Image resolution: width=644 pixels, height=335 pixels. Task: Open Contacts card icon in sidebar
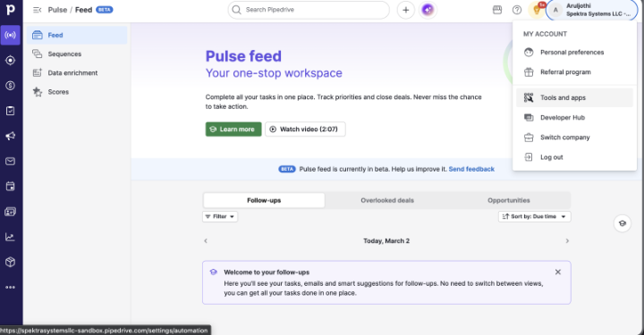[10, 212]
